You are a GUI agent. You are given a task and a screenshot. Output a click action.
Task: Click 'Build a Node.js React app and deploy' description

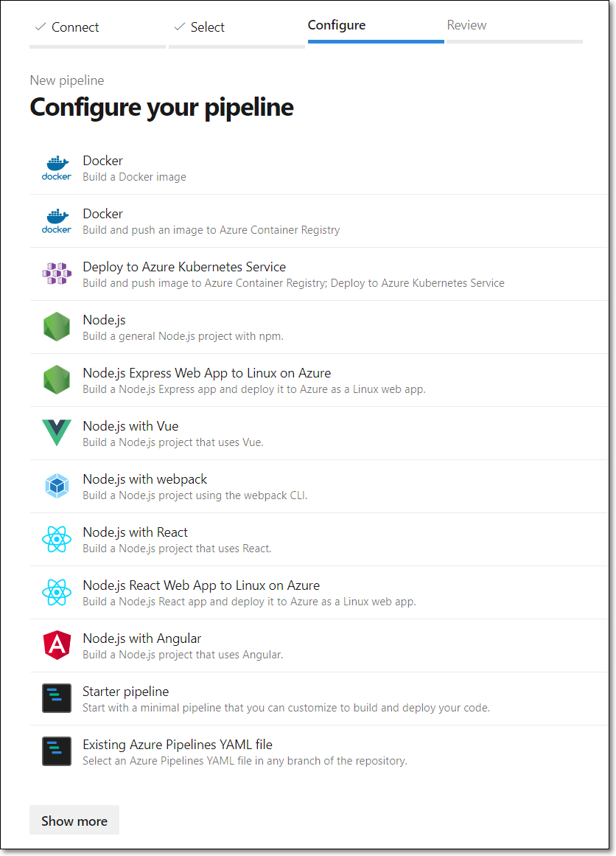249,601
